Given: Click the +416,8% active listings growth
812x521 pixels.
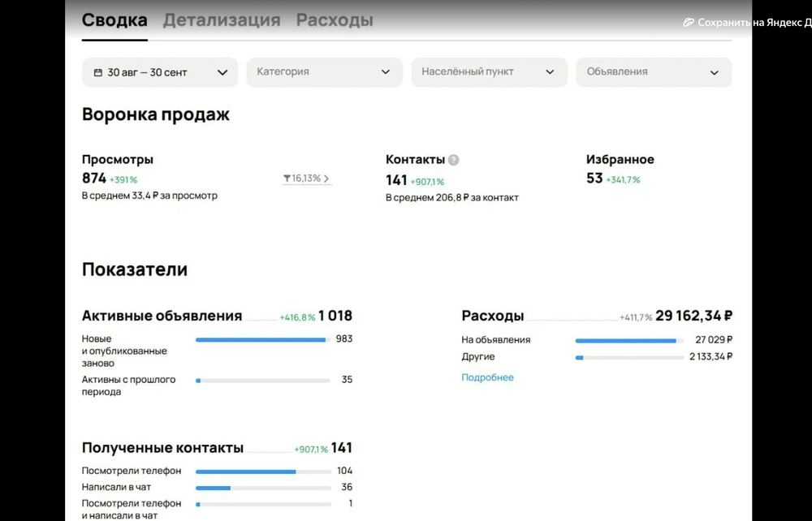Looking at the screenshot, I should pos(297,317).
